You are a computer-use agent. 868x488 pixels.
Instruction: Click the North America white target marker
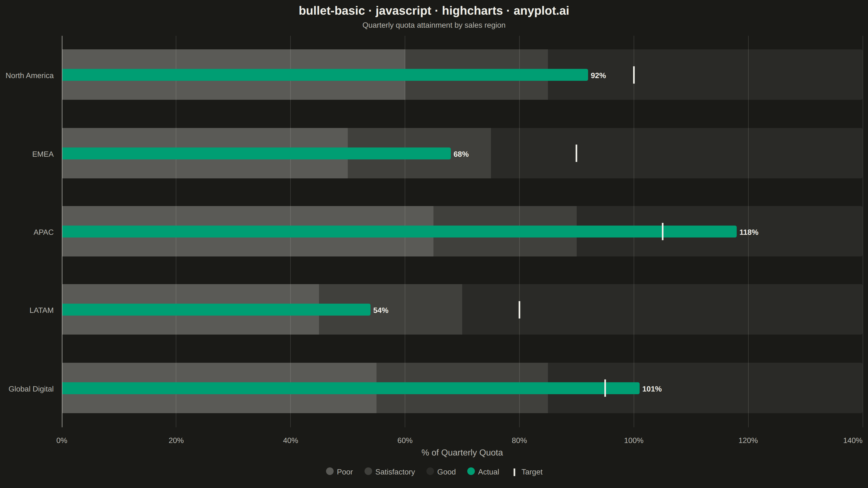click(x=634, y=75)
